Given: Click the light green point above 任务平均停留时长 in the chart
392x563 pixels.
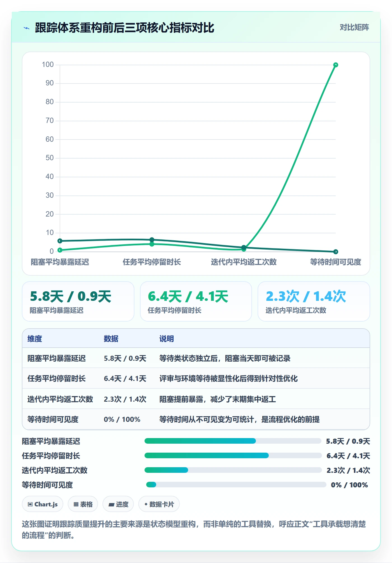Looking at the screenshot, I should [x=152, y=244].
